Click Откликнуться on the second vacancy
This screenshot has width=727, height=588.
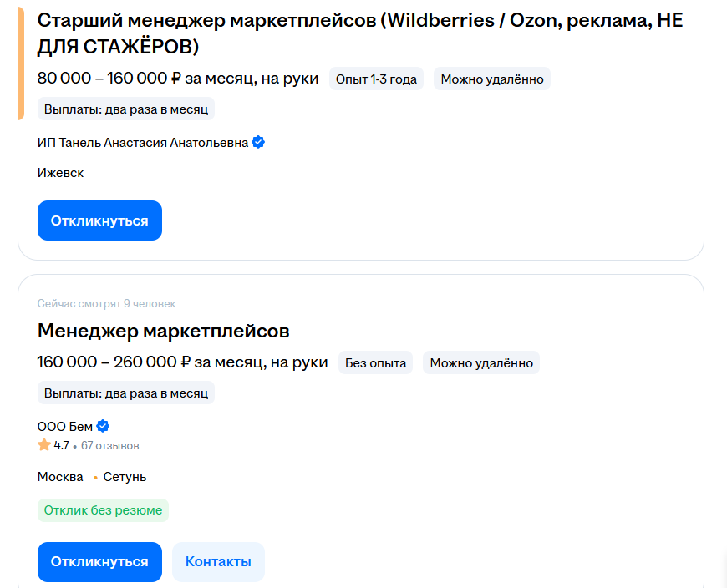tap(99, 561)
